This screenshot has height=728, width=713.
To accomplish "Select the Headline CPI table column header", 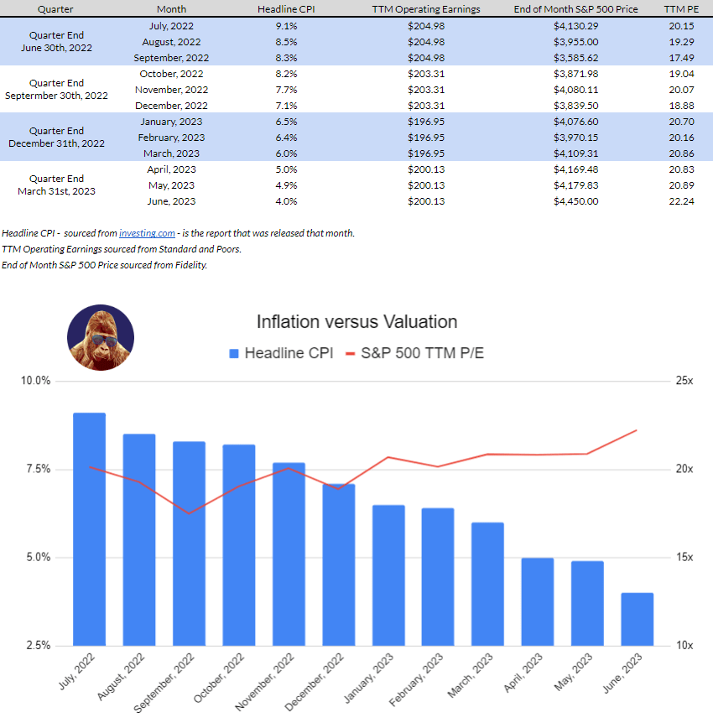I will (286, 8).
